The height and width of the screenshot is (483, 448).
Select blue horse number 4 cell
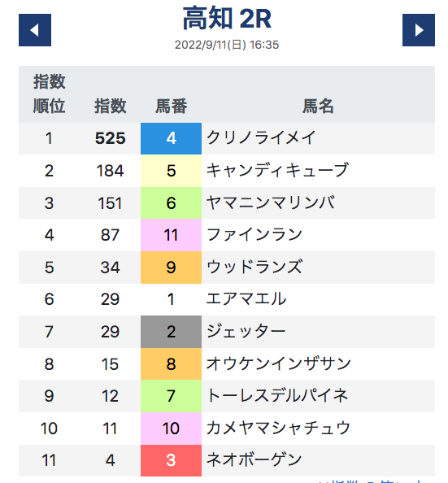click(x=171, y=138)
